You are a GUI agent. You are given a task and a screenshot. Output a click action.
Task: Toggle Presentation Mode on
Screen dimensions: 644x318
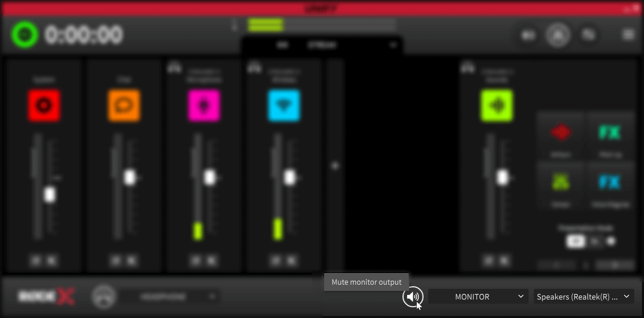tap(575, 241)
